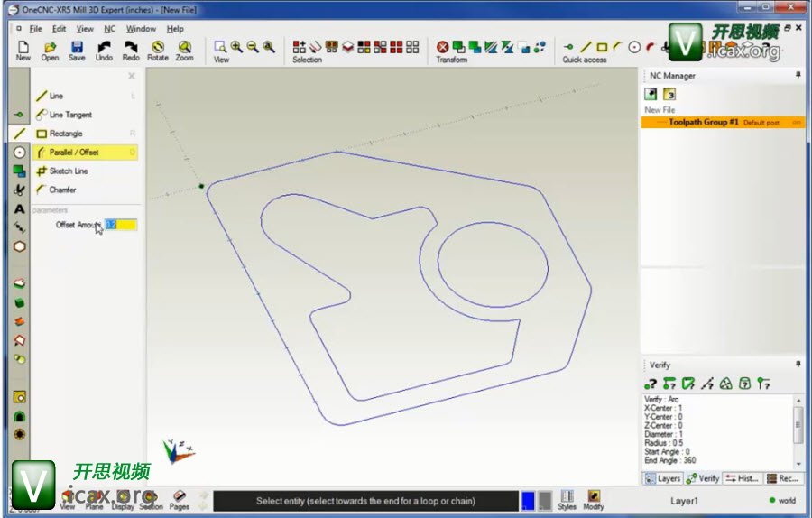Open the Window menu
Image resolution: width=812 pixels, height=518 pixels.
tap(141, 29)
